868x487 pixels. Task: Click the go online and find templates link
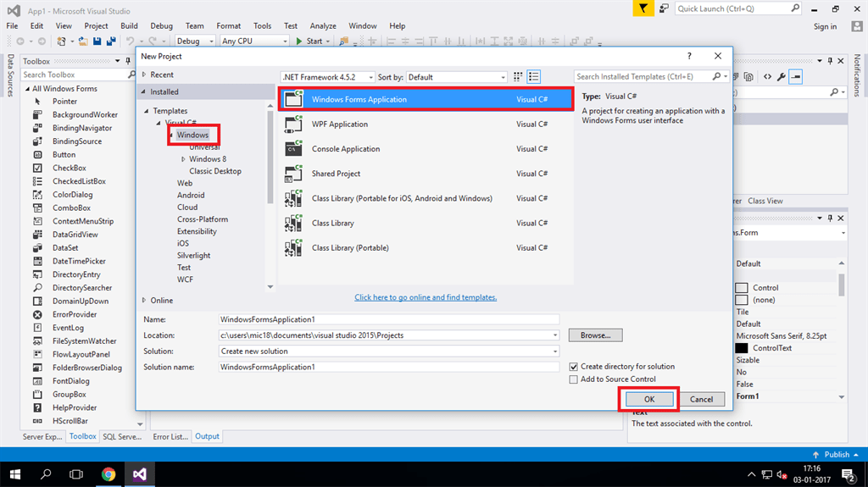click(426, 297)
